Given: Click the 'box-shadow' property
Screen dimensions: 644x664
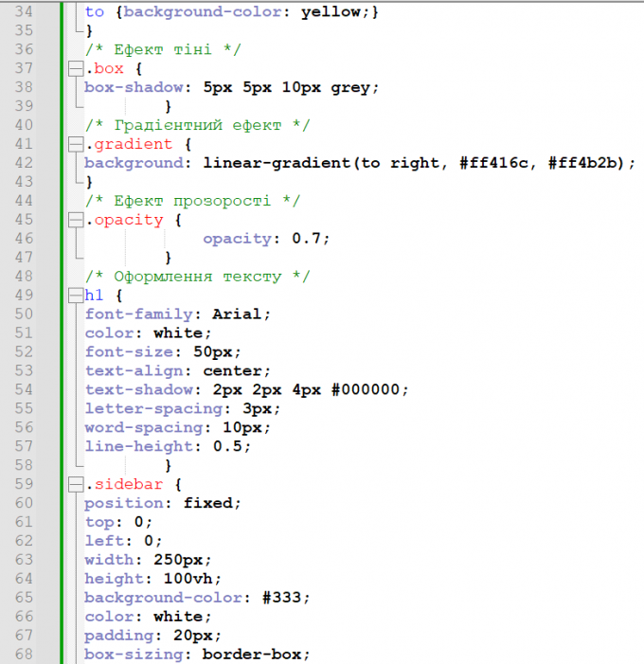Looking at the screenshot, I should pos(134,87).
